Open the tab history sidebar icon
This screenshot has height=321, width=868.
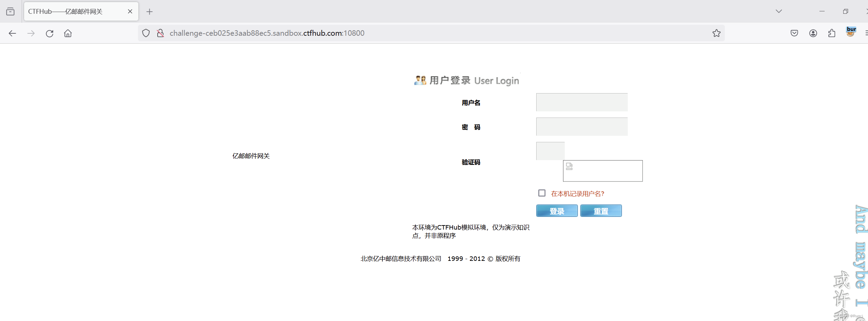coord(10,11)
